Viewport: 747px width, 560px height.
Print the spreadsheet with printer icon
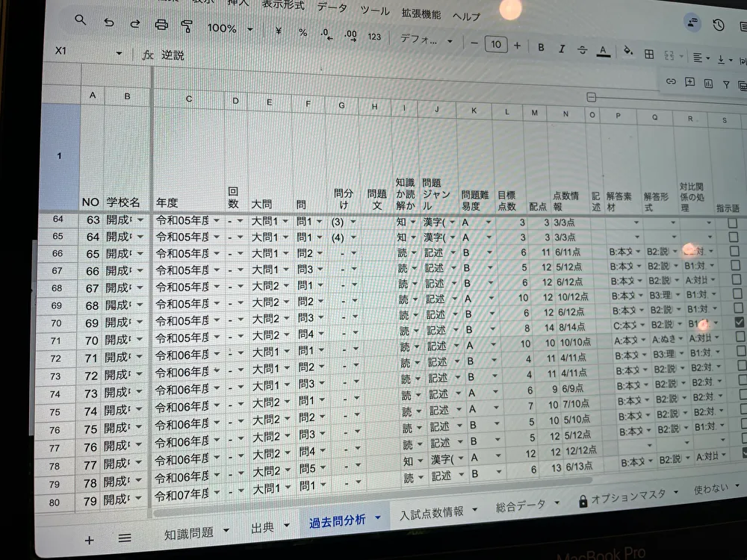[x=161, y=25]
